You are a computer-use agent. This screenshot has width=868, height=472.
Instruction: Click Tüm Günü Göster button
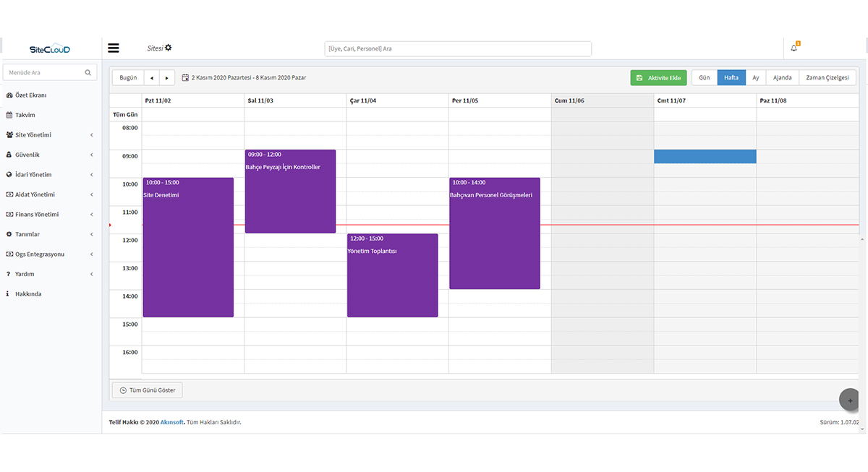pyautogui.click(x=148, y=390)
